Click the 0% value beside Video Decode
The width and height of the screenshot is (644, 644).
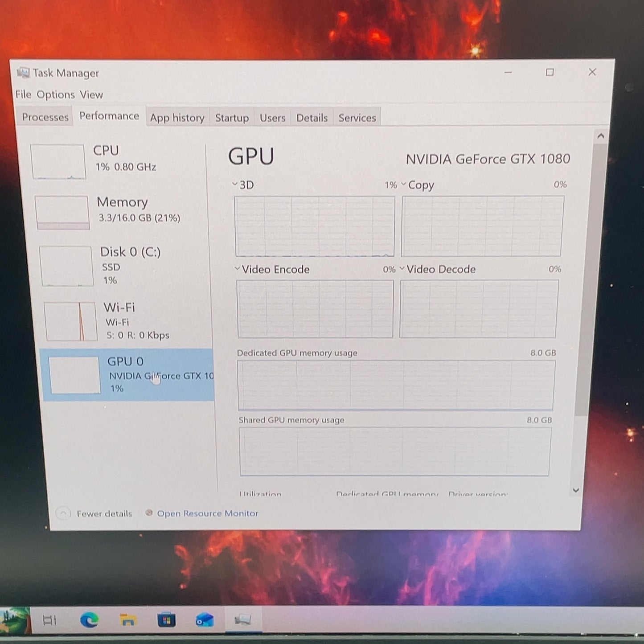pyautogui.click(x=555, y=269)
